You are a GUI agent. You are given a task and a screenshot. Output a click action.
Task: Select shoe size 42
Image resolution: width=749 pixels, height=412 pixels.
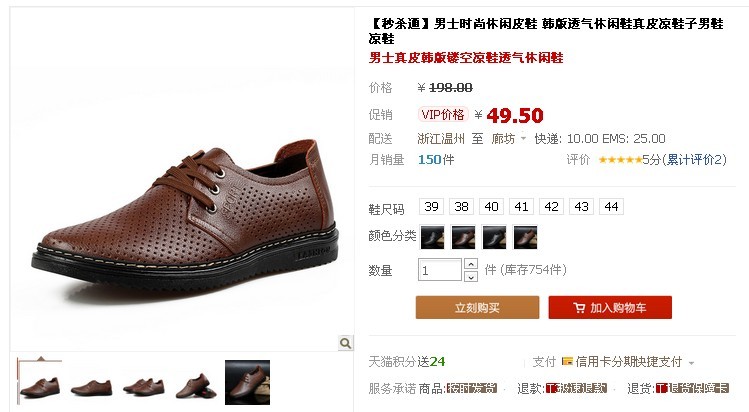point(551,207)
